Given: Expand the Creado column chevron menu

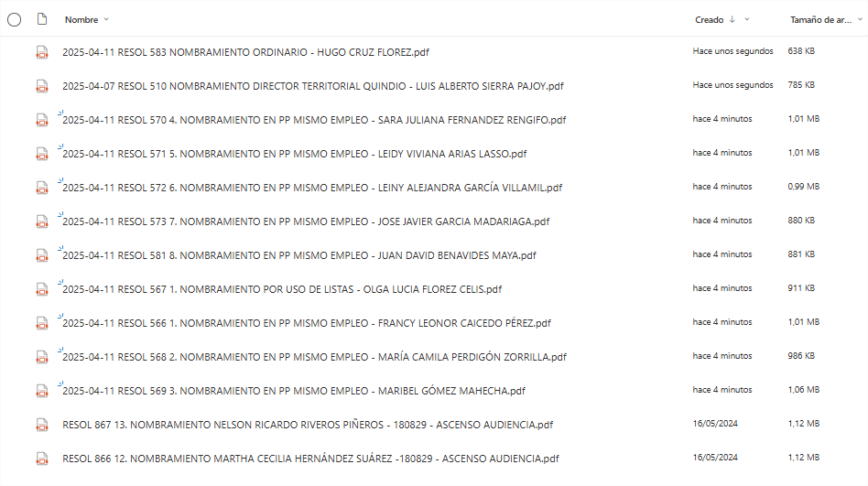Looking at the screenshot, I should (747, 19).
